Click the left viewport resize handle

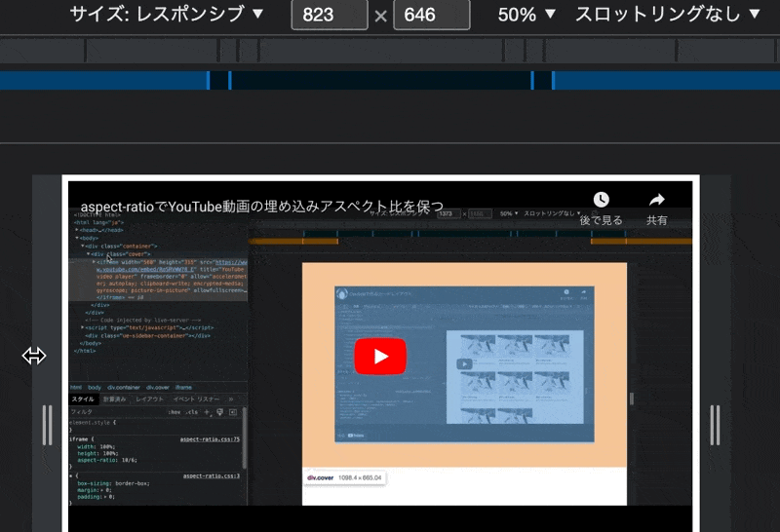coord(47,425)
